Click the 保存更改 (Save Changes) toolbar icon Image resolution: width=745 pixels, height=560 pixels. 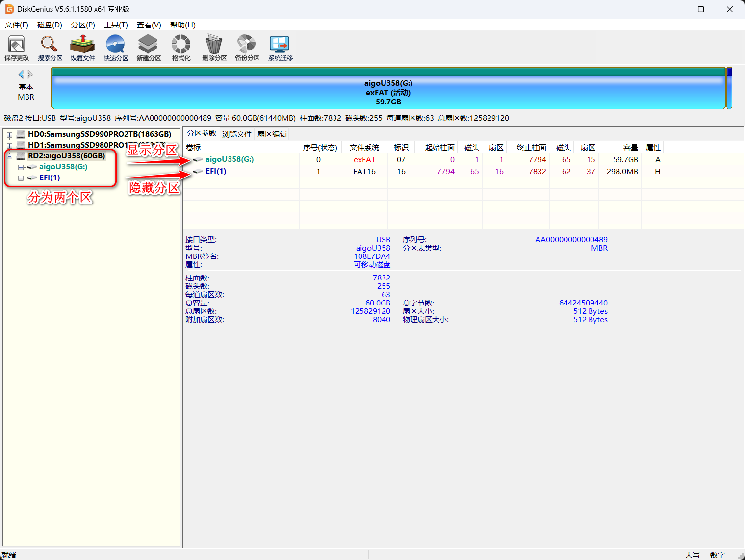coord(17,48)
